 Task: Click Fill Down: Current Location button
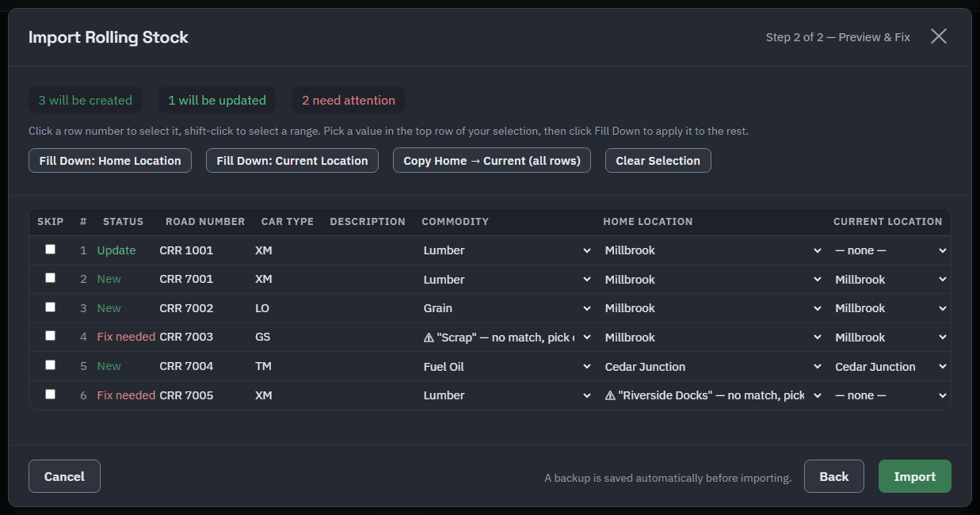(292, 160)
